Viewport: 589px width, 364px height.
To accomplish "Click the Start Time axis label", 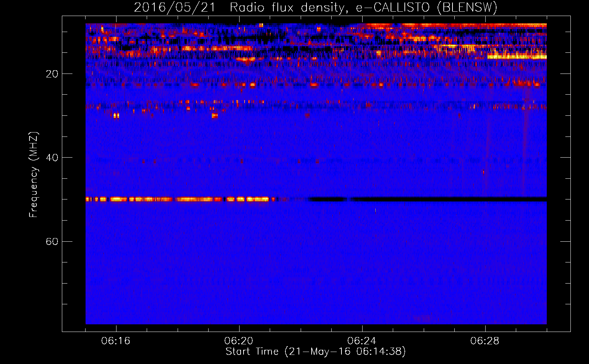I will coord(316,352).
